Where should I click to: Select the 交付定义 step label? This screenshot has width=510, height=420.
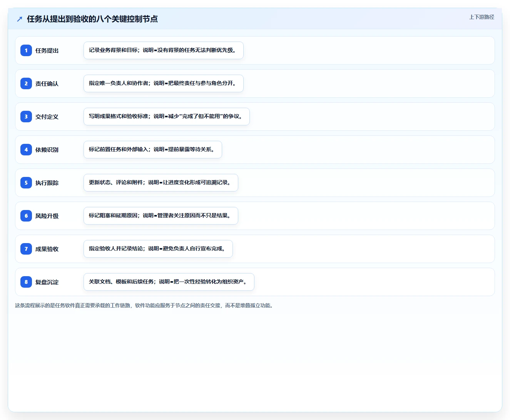pyautogui.click(x=47, y=117)
